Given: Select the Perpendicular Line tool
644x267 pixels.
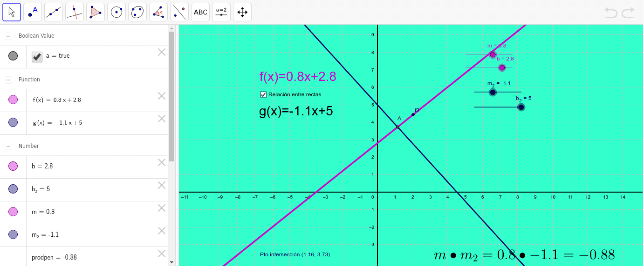Looking at the screenshot, I should (x=75, y=12).
